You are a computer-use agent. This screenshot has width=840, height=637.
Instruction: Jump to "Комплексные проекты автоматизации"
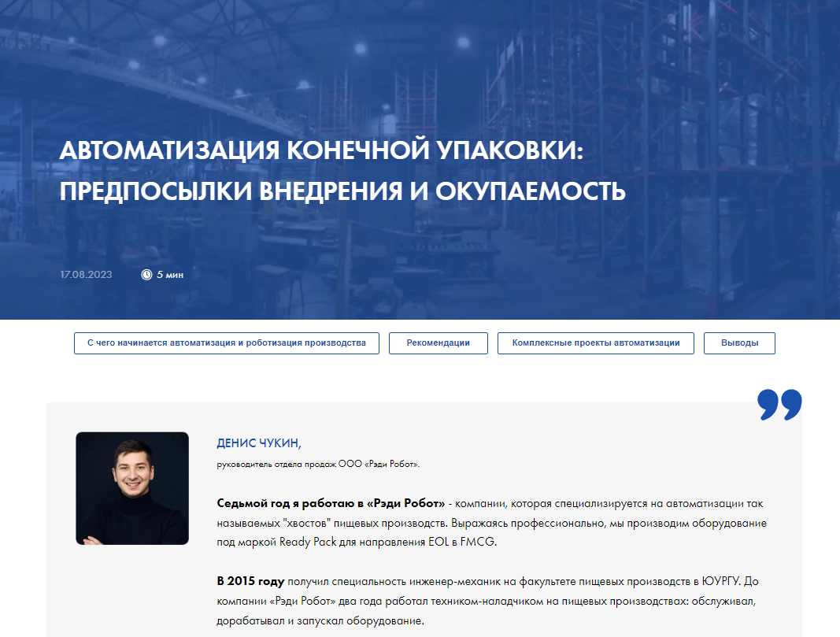tap(595, 343)
